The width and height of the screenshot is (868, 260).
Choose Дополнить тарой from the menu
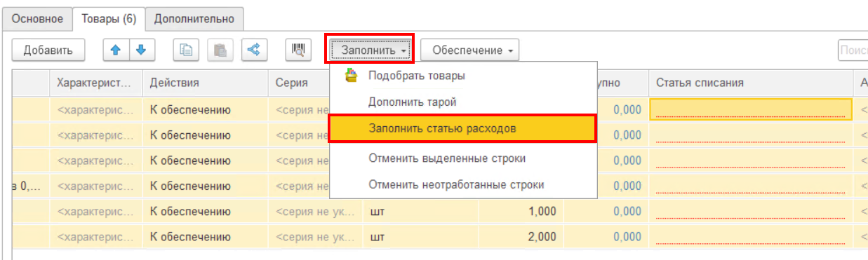413,102
